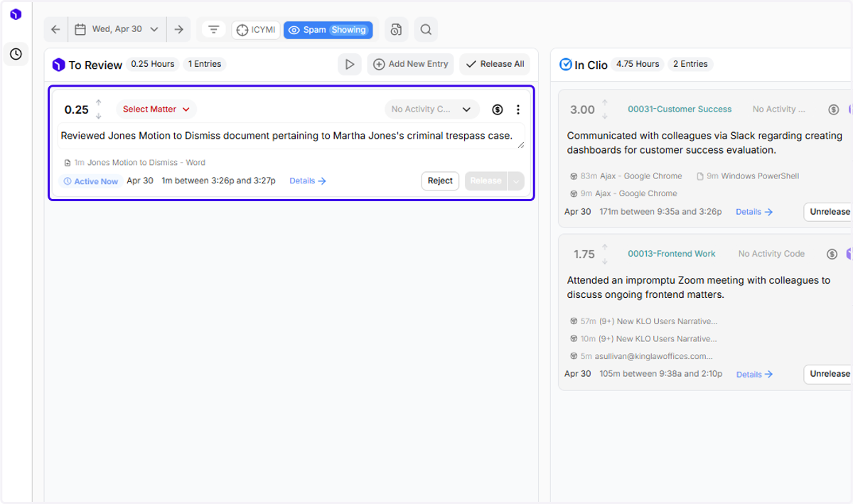This screenshot has width=853, height=504.
Task: Unrelease the Frontend Work entry
Action: 829,374
